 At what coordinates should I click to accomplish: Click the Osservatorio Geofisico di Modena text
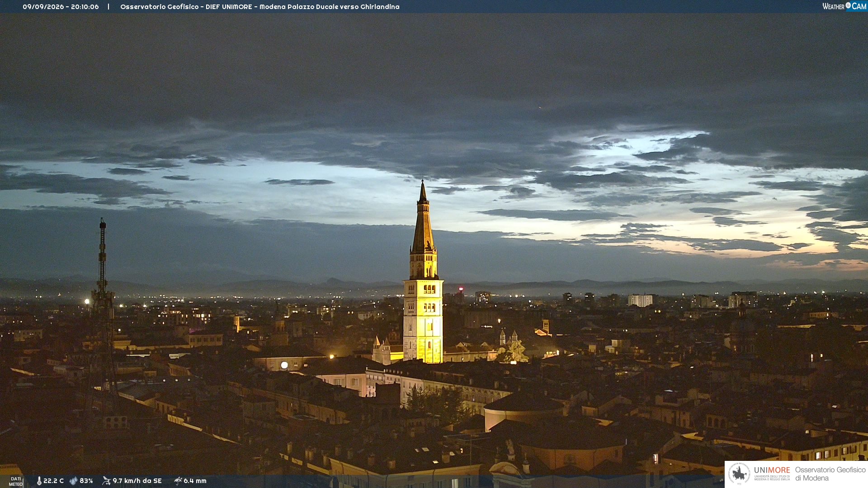[830, 474]
